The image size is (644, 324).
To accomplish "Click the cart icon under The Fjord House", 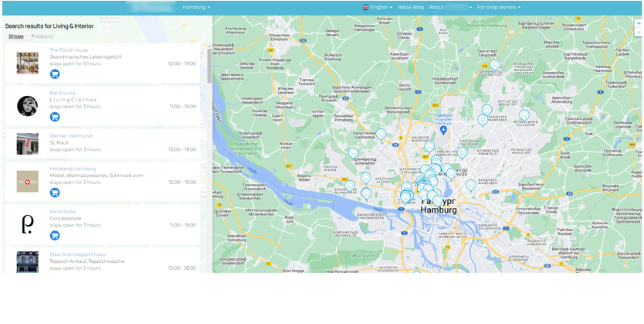I will (x=55, y=74).
